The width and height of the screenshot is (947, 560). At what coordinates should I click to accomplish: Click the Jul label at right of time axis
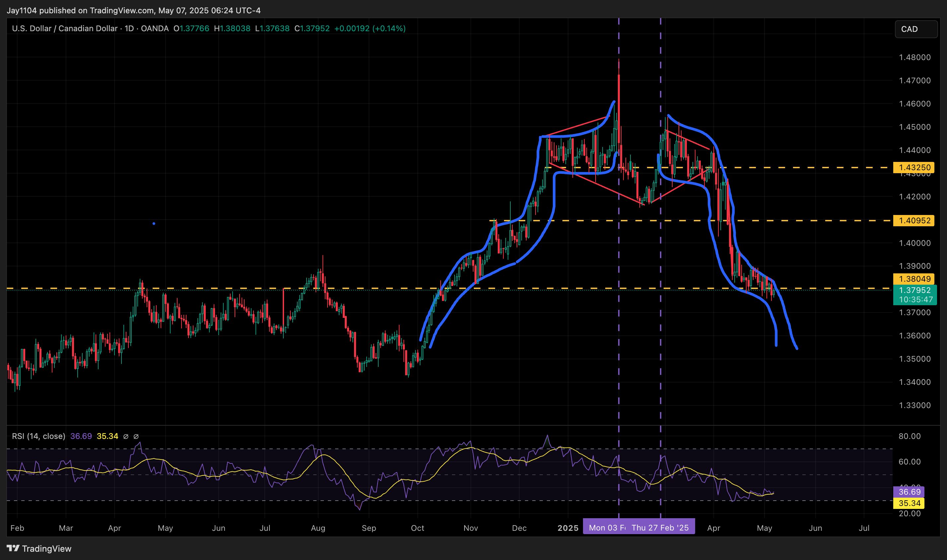click(x=864, y=528)
